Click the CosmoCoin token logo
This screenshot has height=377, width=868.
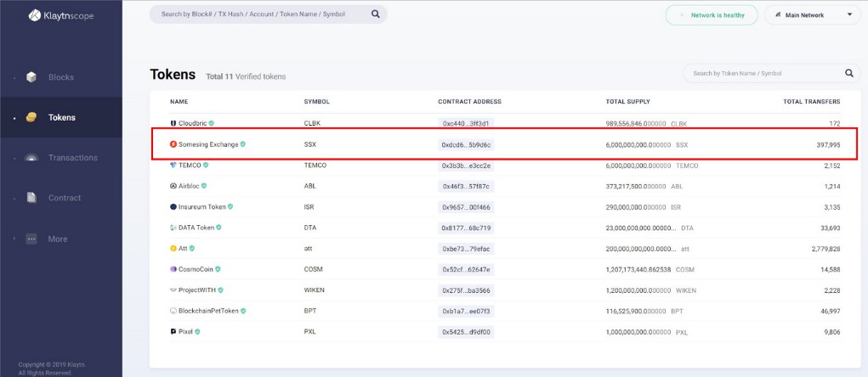[x=173, y=269]
